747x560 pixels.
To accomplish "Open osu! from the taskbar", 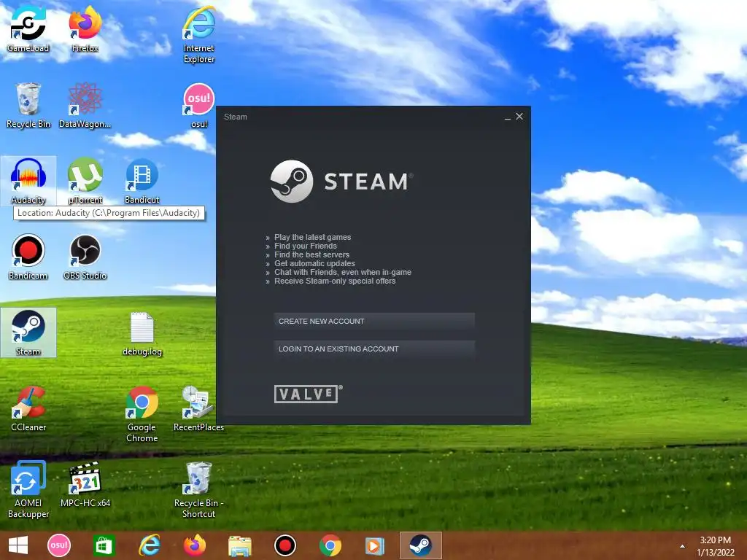I will 59,545.
